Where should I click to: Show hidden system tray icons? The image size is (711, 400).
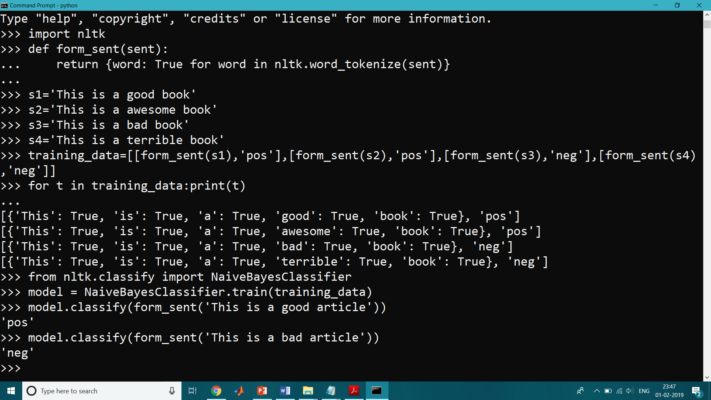(x=598, y=391)
